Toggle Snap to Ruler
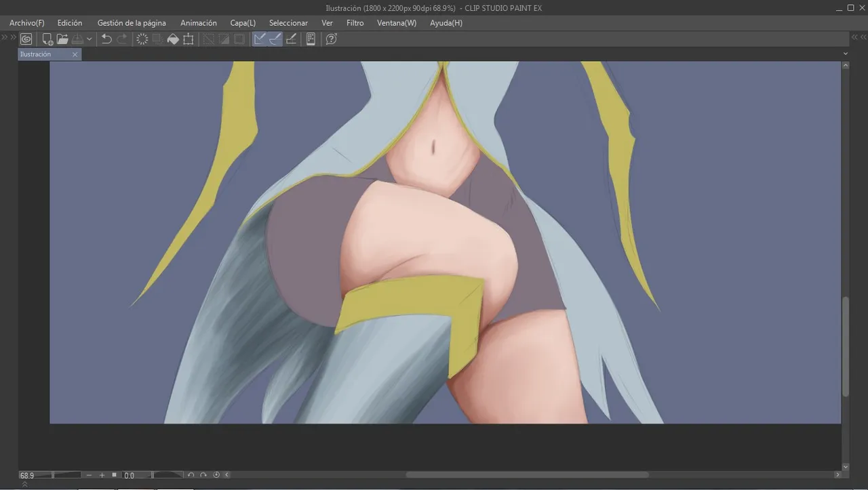868x490 pixels. 260,39
